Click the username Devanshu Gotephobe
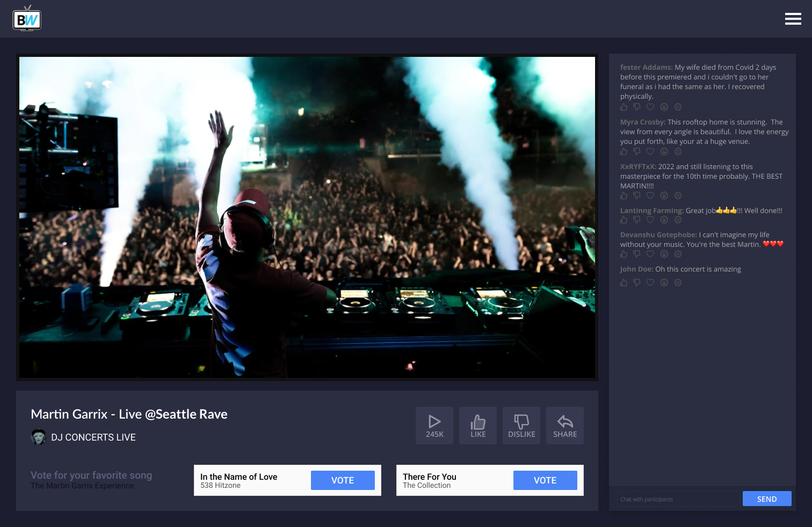The width and height of the screenshot is (812, 527). click(658, 235)
